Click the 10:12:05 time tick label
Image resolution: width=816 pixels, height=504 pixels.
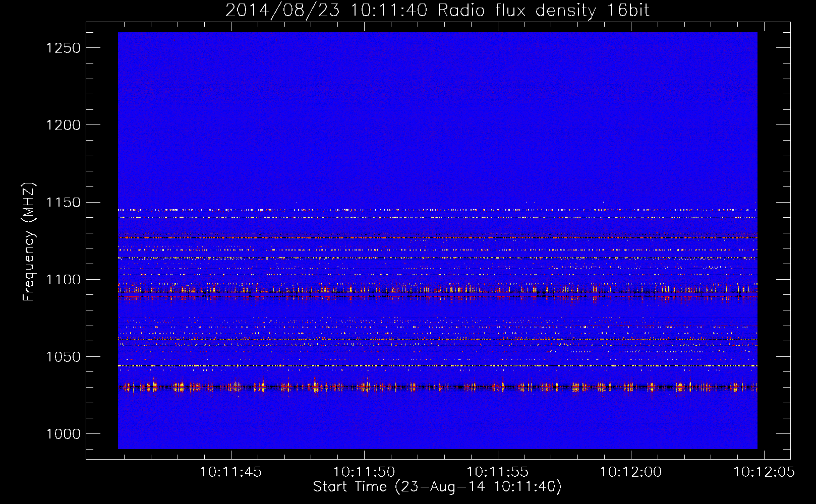point(764,472)
